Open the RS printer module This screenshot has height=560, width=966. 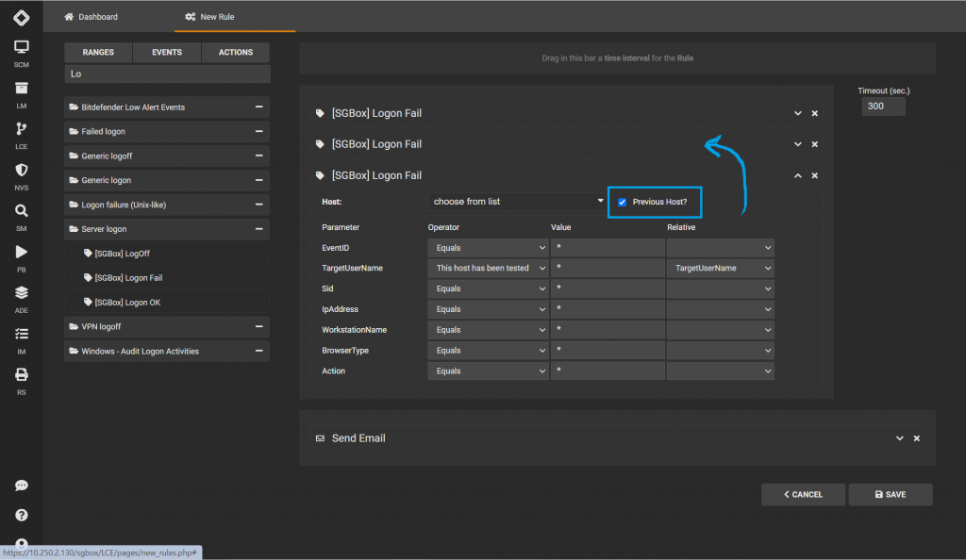pos(22,381)
